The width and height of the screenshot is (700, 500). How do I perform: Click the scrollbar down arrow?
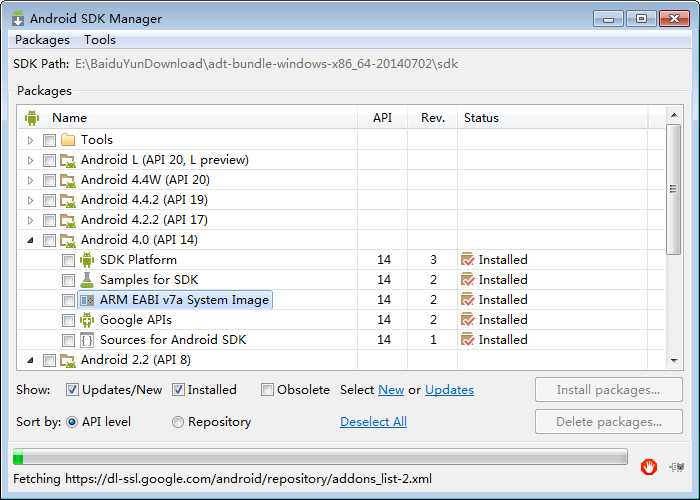click(674, 360)
